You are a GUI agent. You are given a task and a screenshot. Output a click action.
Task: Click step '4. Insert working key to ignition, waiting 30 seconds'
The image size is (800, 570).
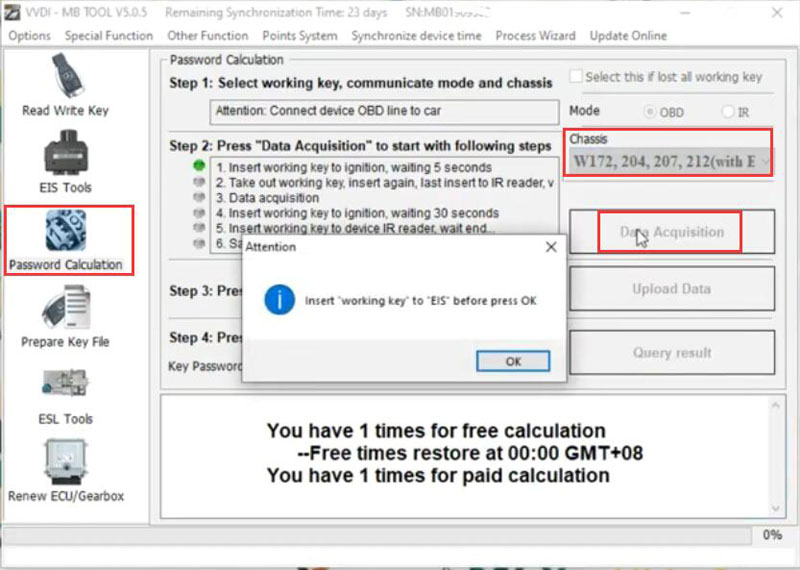point(357,213)
